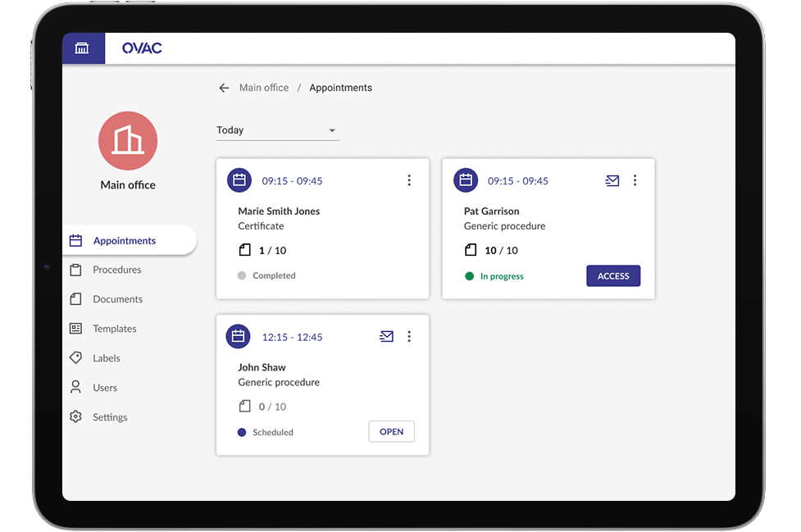Screen dimensions: 801x532
Task: Open three-dot menu on Marie Smith Jones card
Action: click(x=409, y=180)
